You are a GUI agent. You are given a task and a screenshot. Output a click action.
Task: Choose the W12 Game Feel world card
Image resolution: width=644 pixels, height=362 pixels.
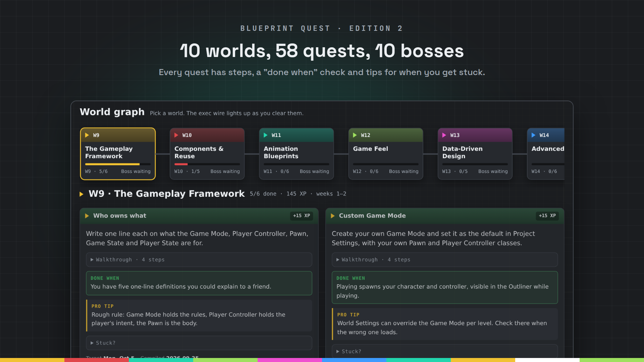point(386,154)
